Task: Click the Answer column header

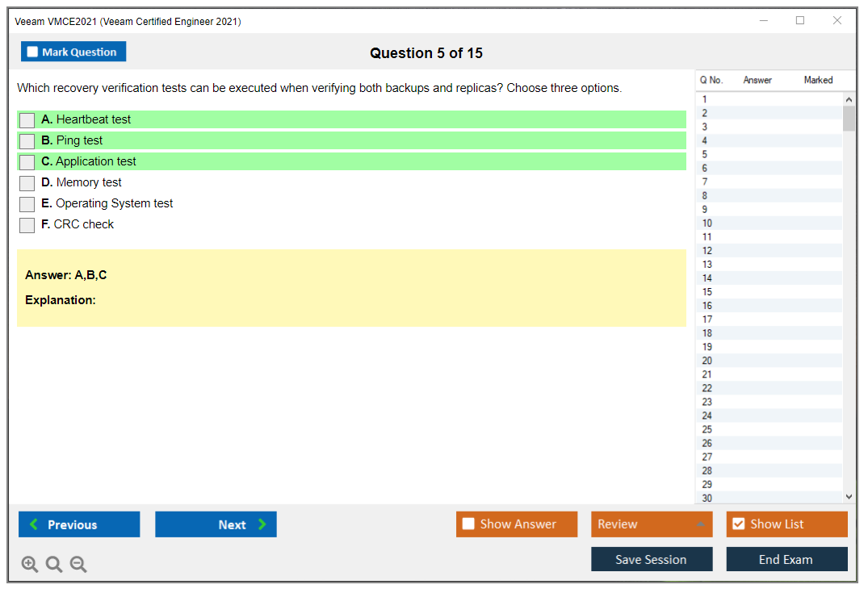Action: coord(757,80)
